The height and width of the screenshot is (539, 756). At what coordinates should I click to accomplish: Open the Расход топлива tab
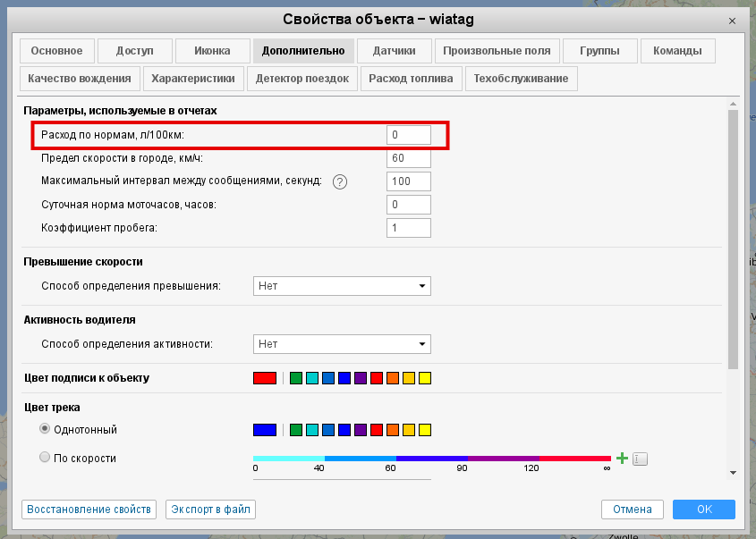coord(411,79)
